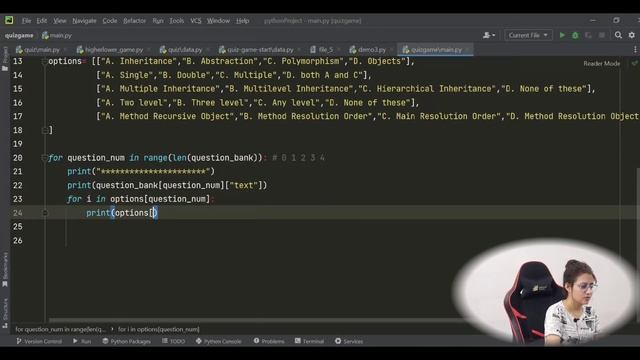Screen dimensions: 640x360
Task: Open the Tools menu
Action: (176, 20)
